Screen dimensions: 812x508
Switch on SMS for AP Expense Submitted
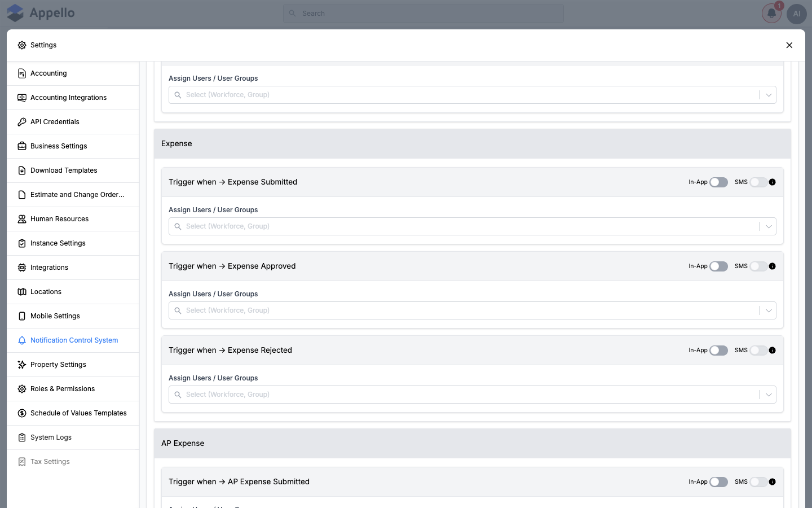click(758, 482)
